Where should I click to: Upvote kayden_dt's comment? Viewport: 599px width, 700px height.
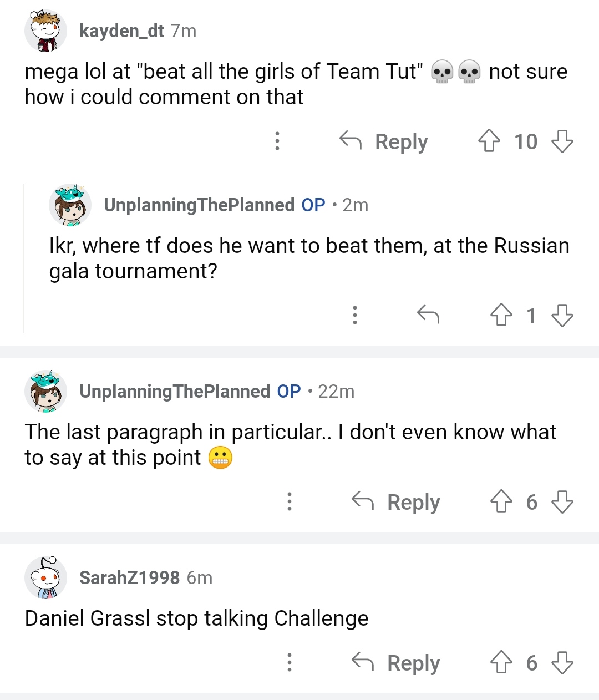coord(489,141)
